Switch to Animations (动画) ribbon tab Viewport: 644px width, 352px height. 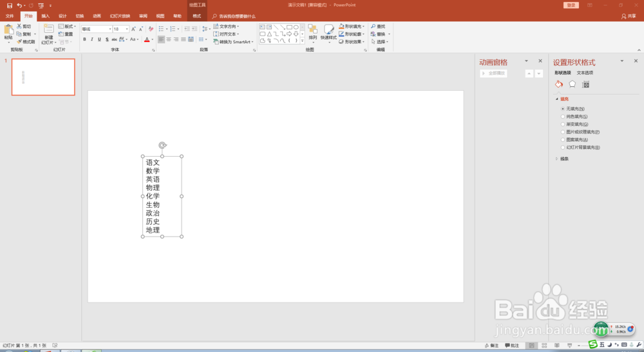pos(97,16)
